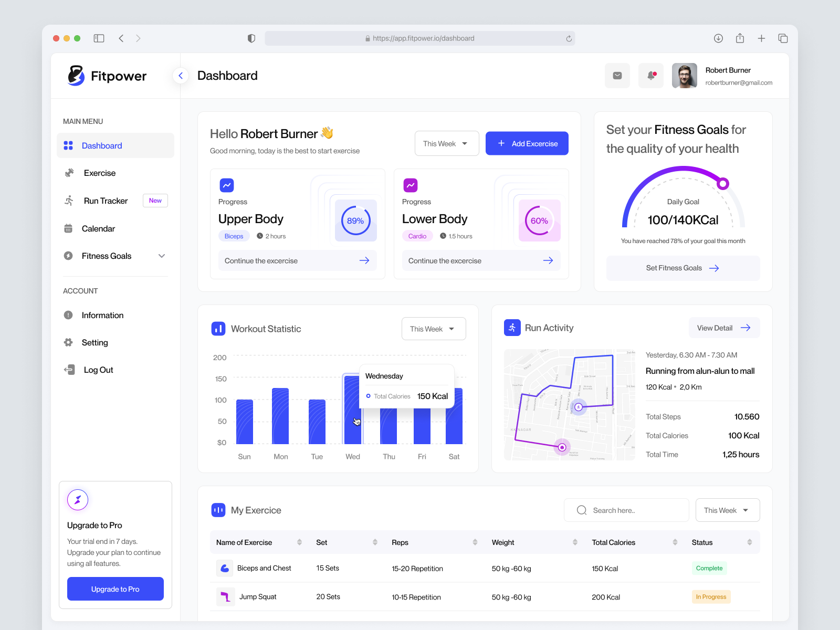
Task: Open the This Week dropdown near Add Excercise
Action: pyautogui.click(x=446, y=143)
